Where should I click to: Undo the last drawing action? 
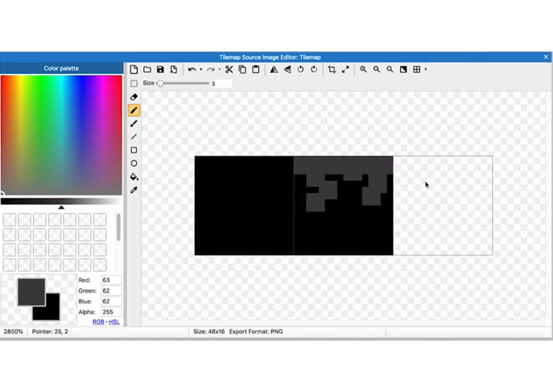tap(192, 70)
